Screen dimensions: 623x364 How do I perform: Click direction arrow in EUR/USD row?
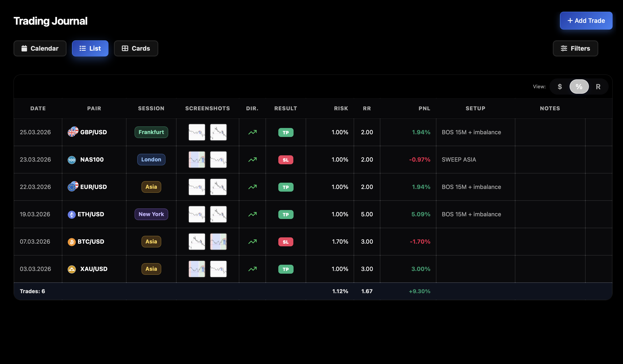[253, 187]
